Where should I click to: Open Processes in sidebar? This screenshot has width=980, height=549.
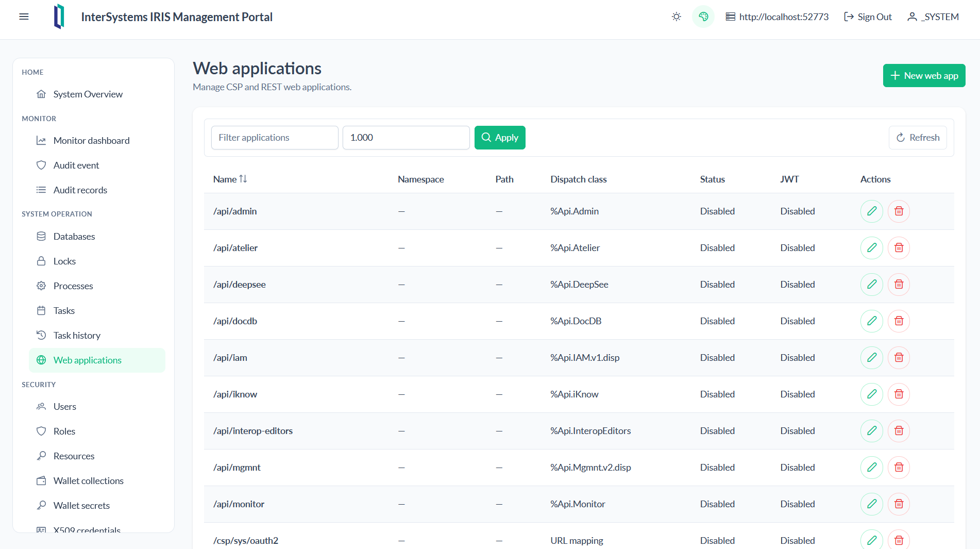pos(97,286)
